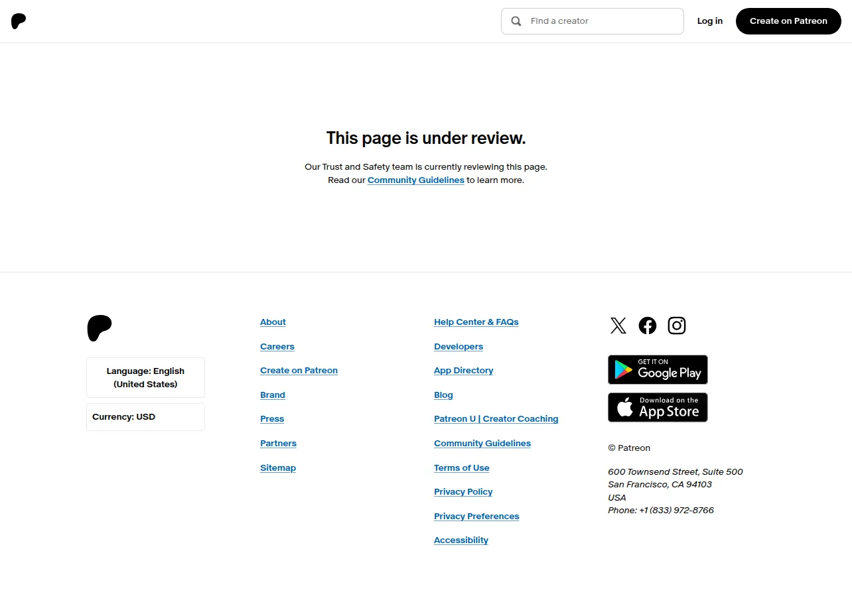Viewport: 852px width, 616px height.
Task: Open the Privacy Policy link
Action: [x=463, y=492]
